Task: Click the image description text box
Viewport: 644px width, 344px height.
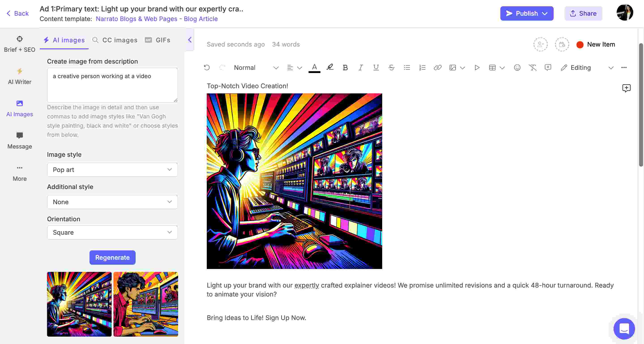Action: pyautogui.click(x=113, y=85)
